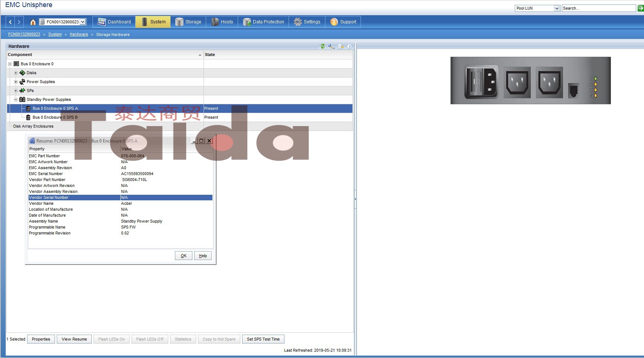Click the Home icon in the navigation bar
644x358 pixels.
click(33, 22)
